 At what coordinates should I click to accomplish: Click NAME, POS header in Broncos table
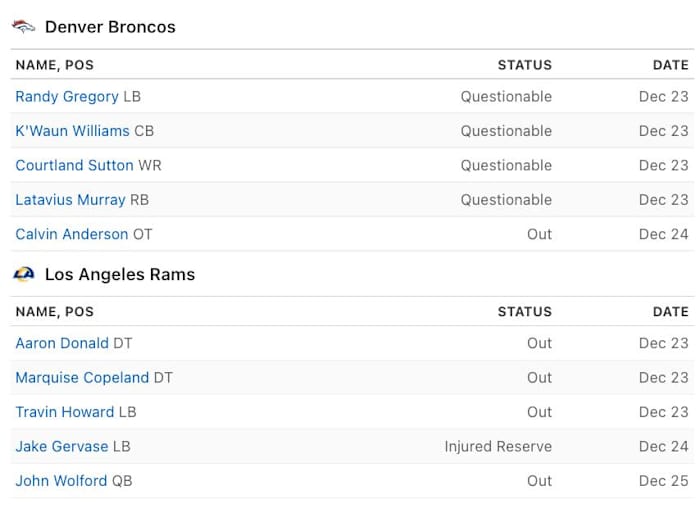54,65
